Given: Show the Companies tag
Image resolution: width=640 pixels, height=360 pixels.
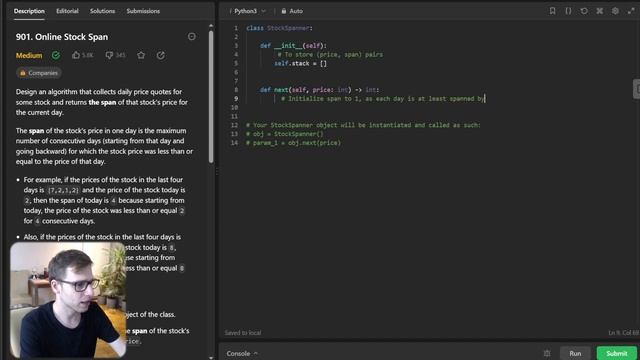Looking at the screenshot, I should [x=39, y=73].
